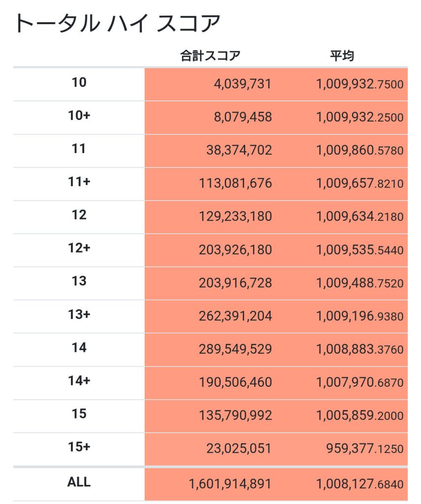Select the level 15 row label
Viewport: 421px width, 504px height.
point(79,414)
